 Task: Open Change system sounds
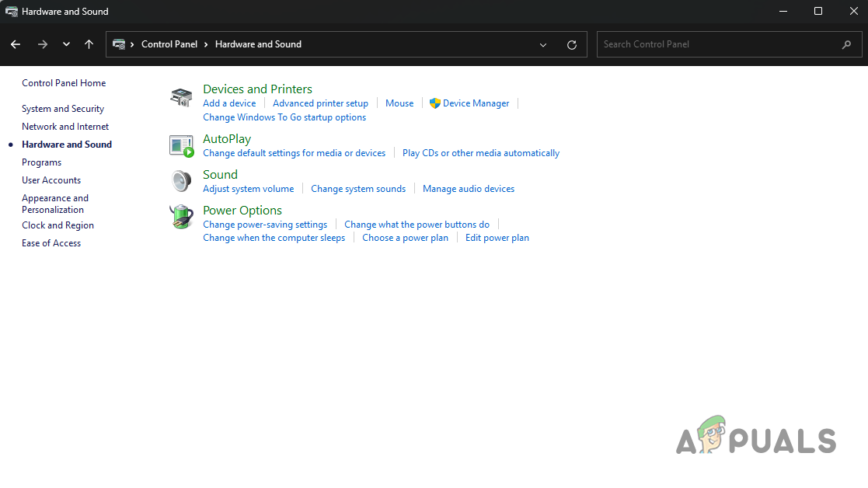[358, 189]
